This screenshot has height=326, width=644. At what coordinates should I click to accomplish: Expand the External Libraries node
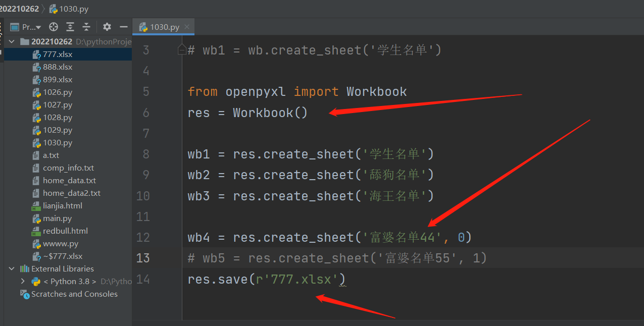click(12, 269)
